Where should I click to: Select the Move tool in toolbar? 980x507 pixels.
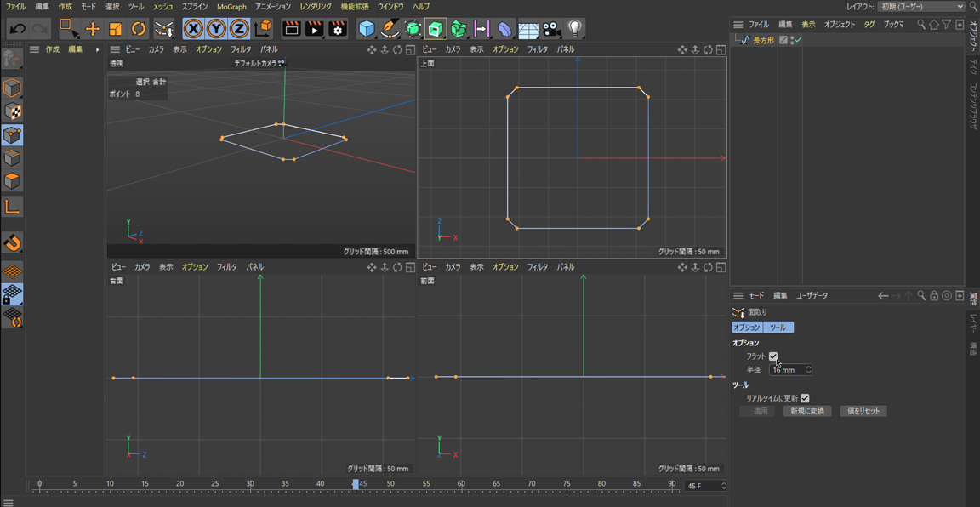tap(93, 29)
